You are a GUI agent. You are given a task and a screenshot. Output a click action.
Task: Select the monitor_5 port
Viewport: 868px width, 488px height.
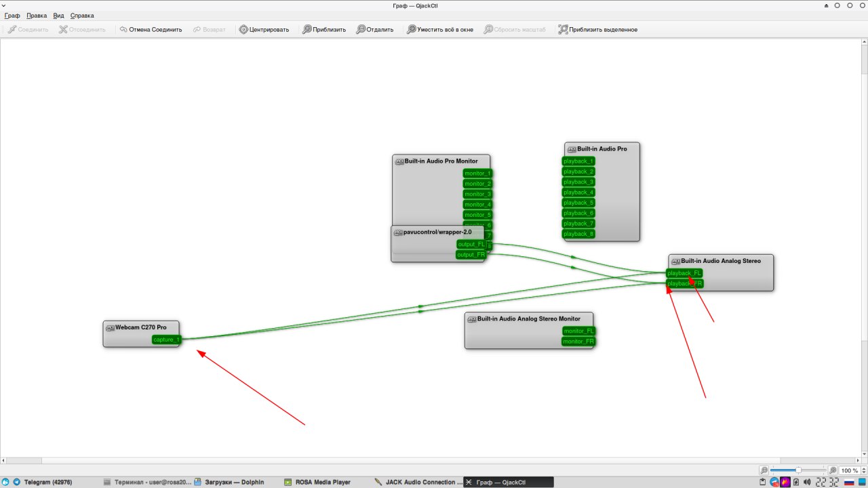pyautogui.click(x=477, y=215)
